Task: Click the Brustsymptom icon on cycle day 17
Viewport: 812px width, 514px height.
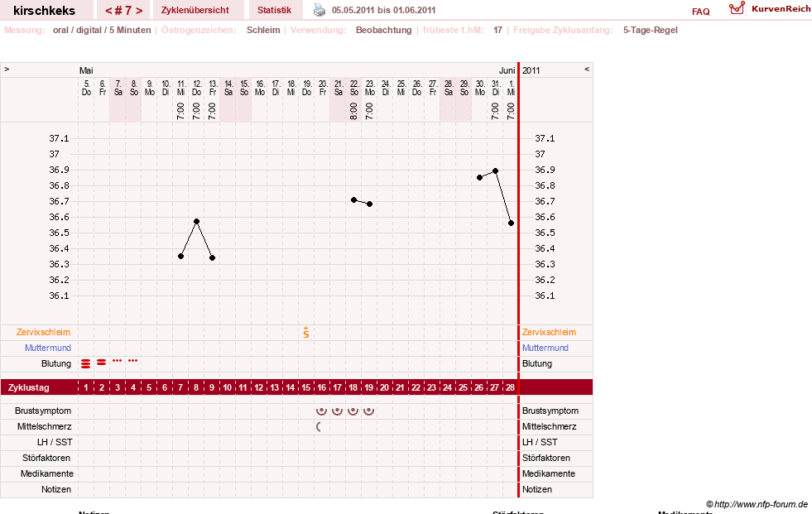Action: tap(337, 411)
